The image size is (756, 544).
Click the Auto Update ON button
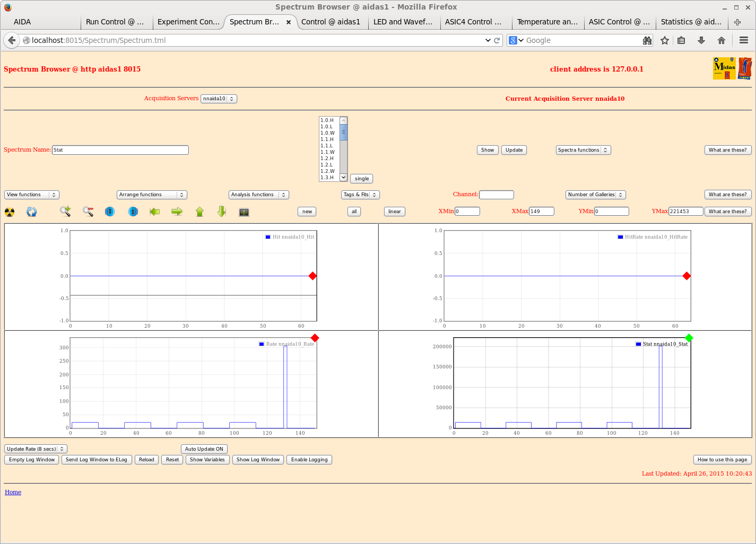coord(204,449)
